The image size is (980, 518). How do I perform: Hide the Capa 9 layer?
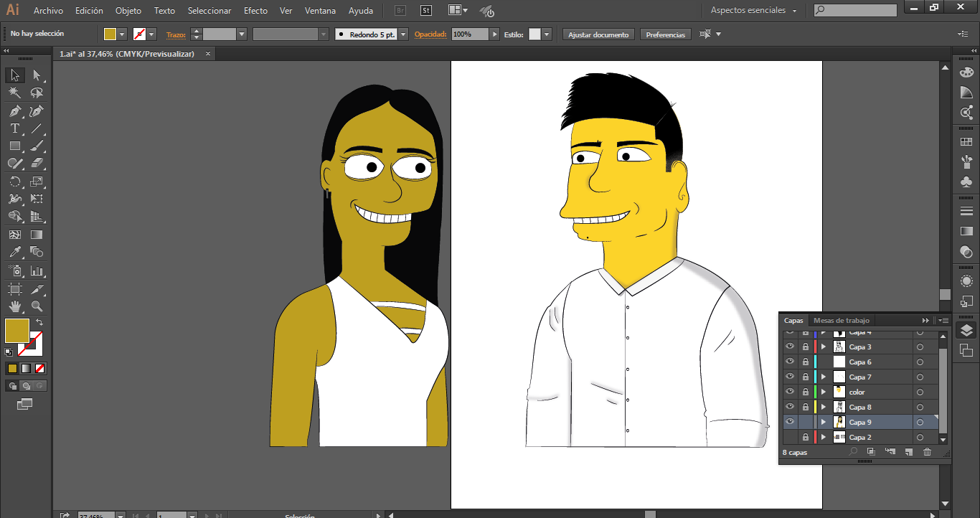(790, 422)
